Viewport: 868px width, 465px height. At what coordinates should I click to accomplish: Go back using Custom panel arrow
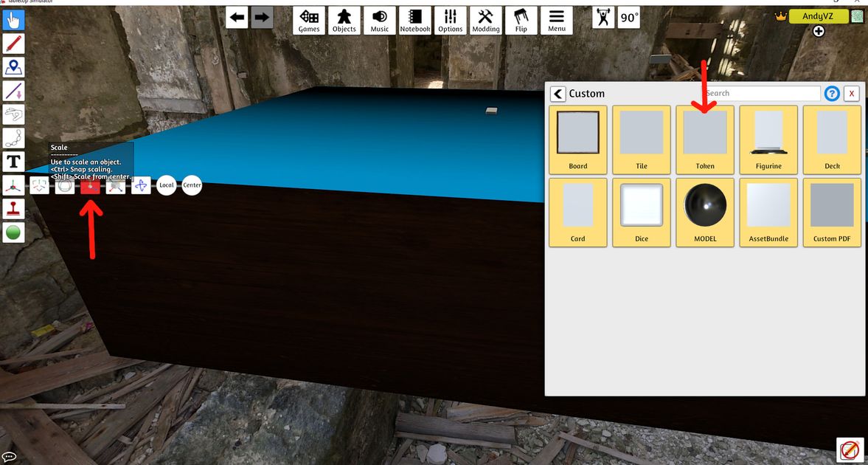pyautogui.click(x=558, y=94)
